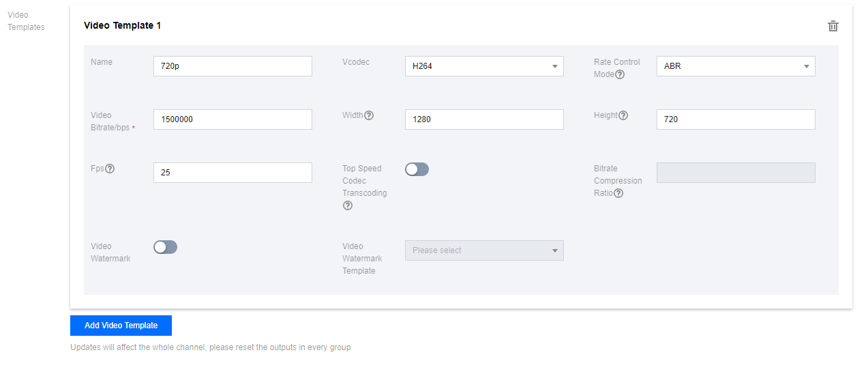Image resolution: width=868 pixels, height=374 pixels.
Task: Click the Bitrate Compression Ratio input box
Action: coord(736,173)
